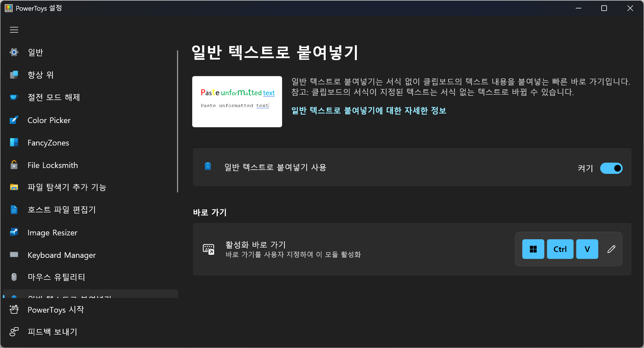Viewport: 644px width, 348px height.
Task: Click the hamburger navigation menu icon
Action: pyautogui.click(x=14, y=30)
